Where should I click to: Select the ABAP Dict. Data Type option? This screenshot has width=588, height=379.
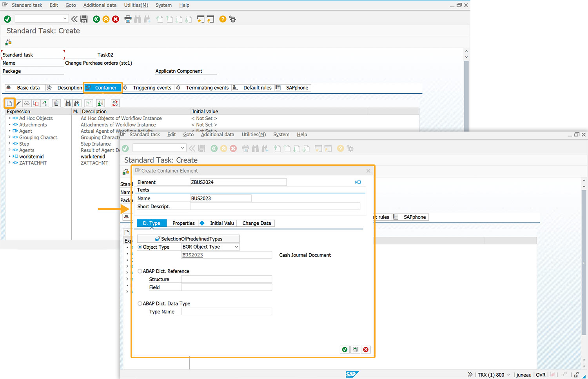point(140,304)
